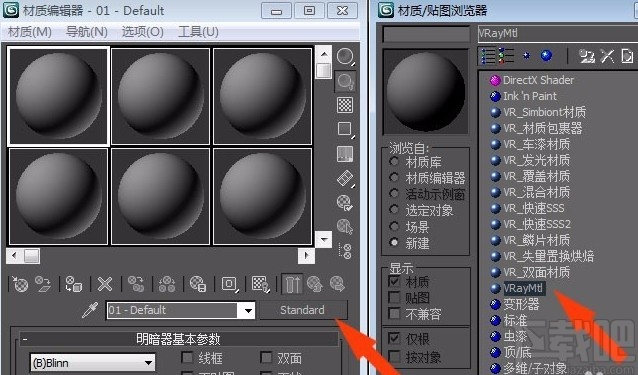Open the 工具(U) menu

pyautogui.click(x=198, y=32)
